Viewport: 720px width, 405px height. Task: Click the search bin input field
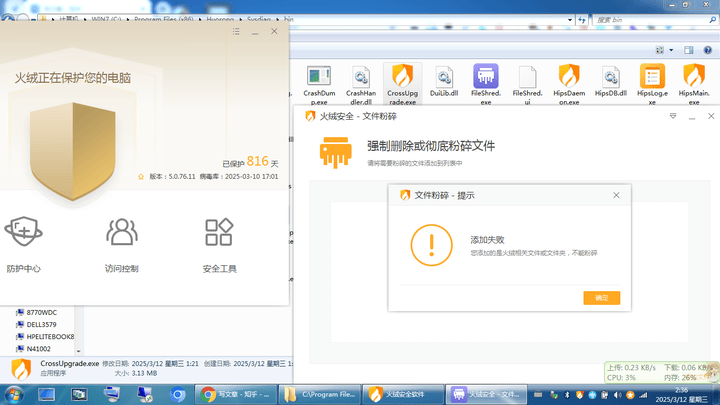point(650,20)
